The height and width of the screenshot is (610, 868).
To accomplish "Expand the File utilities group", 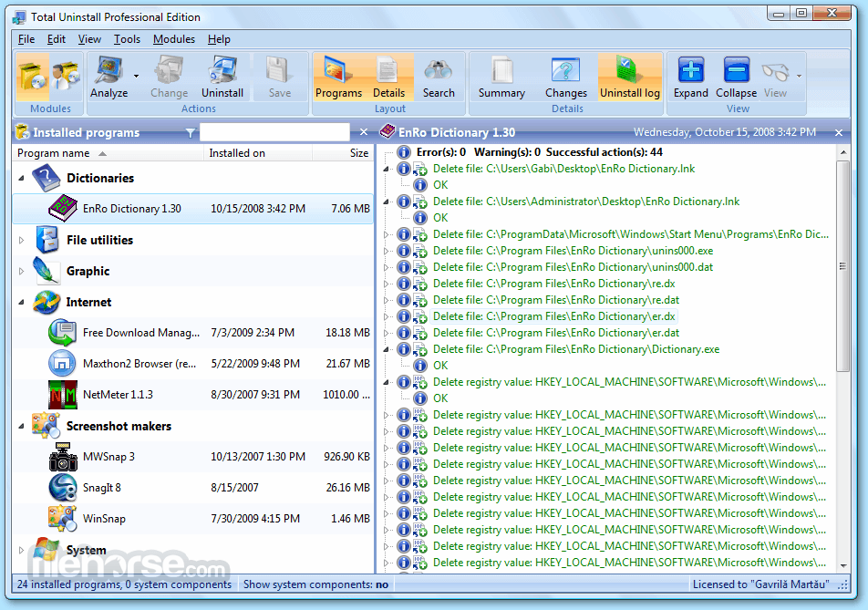I will point(22,240).
